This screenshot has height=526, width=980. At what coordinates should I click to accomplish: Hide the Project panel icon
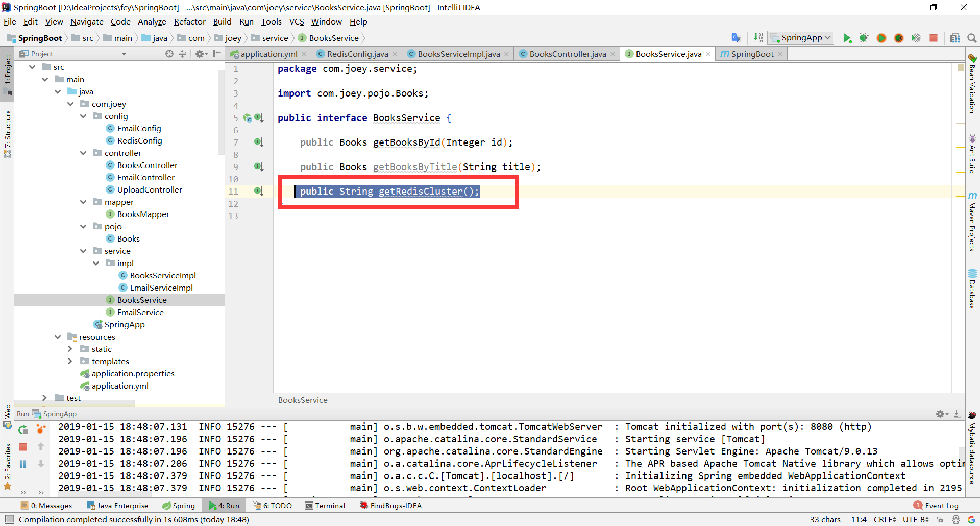(217, 54)
